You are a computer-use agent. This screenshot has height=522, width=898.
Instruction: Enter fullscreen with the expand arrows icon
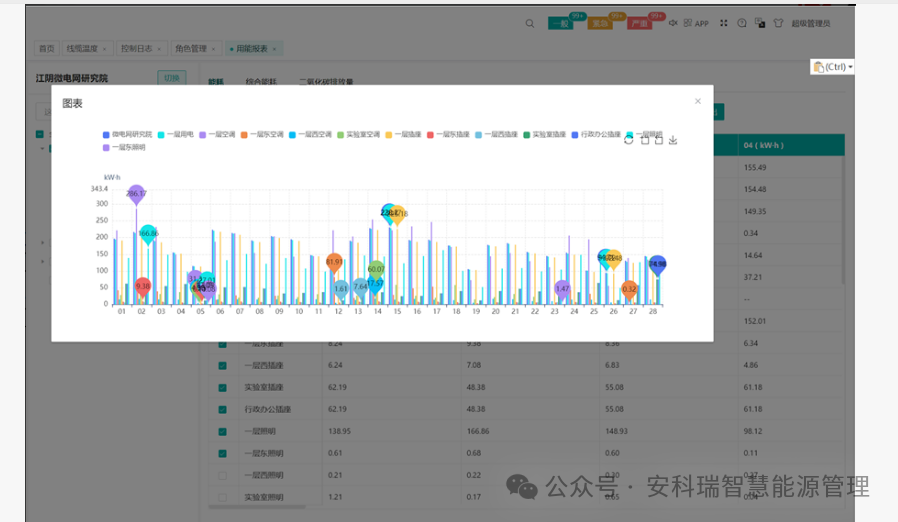point(724,23)
